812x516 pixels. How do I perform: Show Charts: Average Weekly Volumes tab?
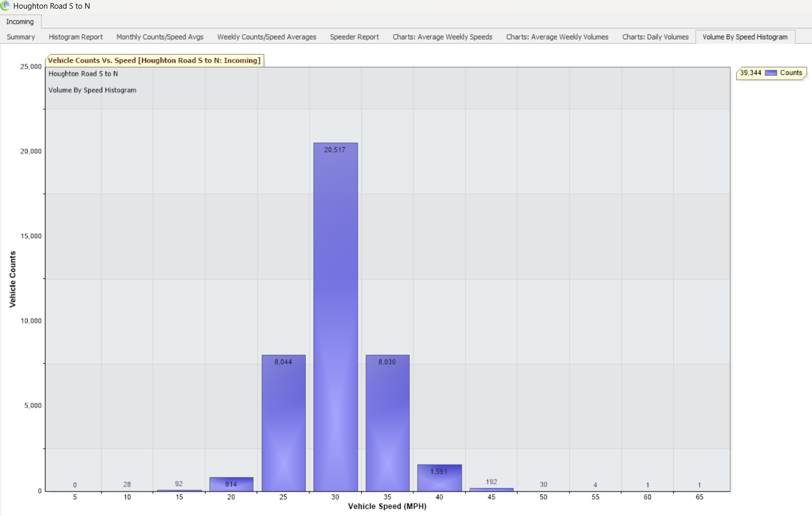point(557,37)
